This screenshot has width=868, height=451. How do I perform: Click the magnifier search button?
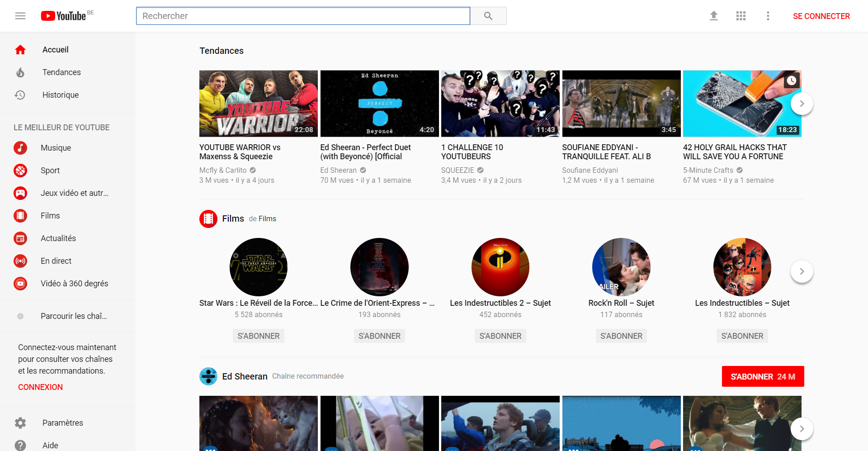(x=488, y=16)
